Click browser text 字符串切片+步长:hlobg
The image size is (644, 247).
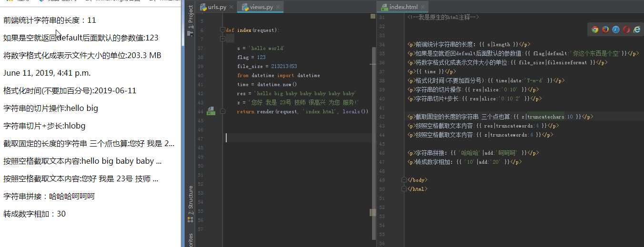pyautogui.click(x=44, y=126)
